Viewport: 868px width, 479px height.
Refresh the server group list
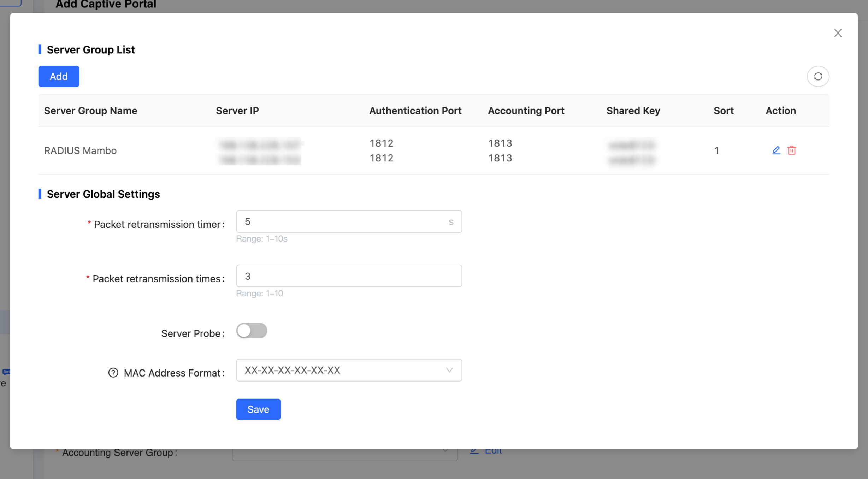click(818, 76)
